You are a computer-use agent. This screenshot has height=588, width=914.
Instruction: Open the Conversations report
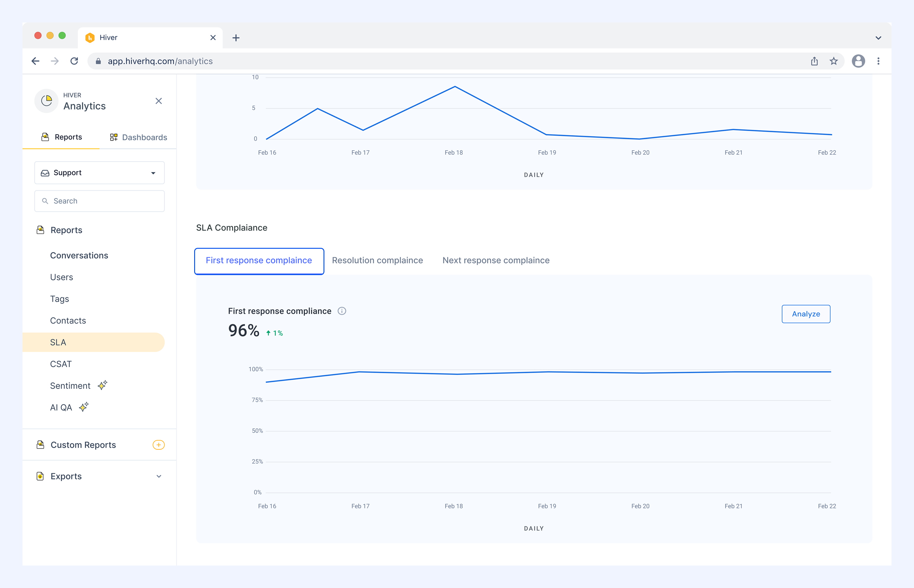pos(79,256)
